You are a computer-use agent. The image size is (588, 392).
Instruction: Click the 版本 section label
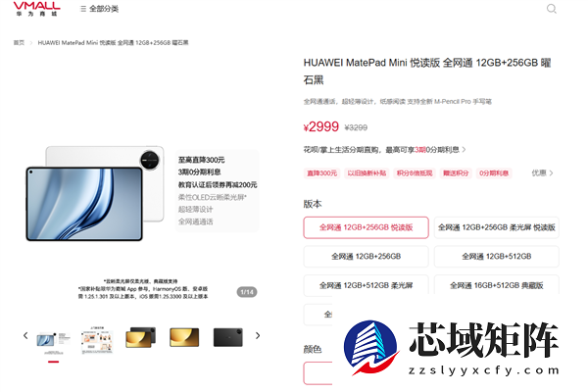coord(313,204)
